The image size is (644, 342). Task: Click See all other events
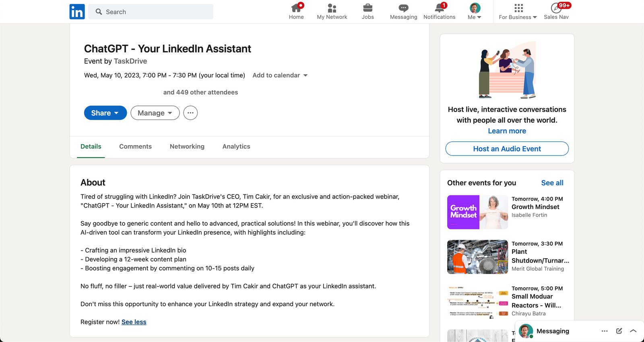coord(552,183)
